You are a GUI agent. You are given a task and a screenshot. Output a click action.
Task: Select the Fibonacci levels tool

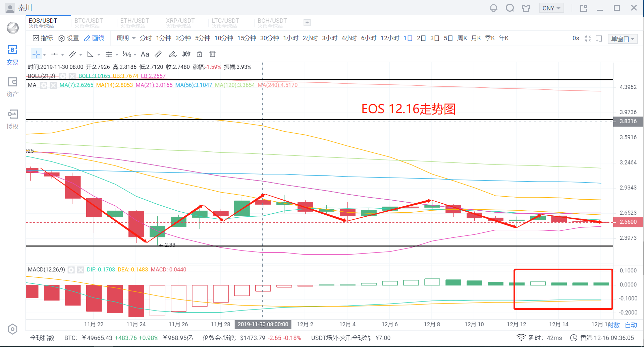pos(109,54)
